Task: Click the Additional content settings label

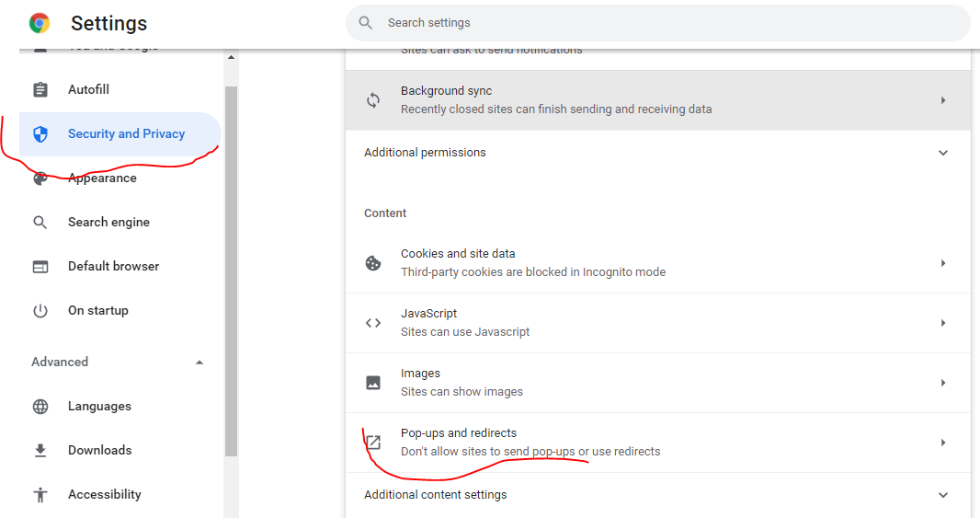Action: (436, 495)
